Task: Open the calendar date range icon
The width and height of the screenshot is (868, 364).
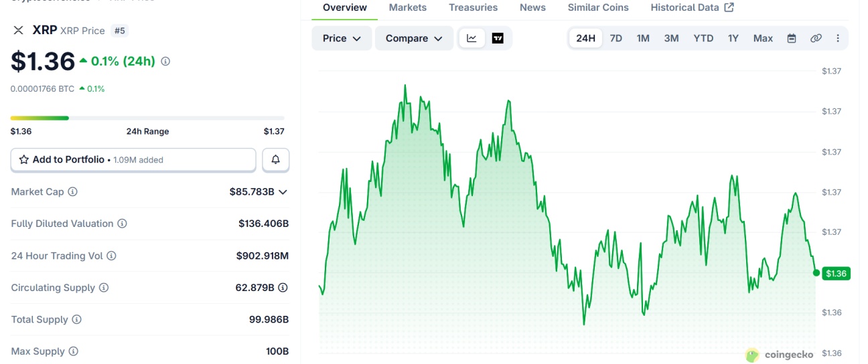Action: 792,38
